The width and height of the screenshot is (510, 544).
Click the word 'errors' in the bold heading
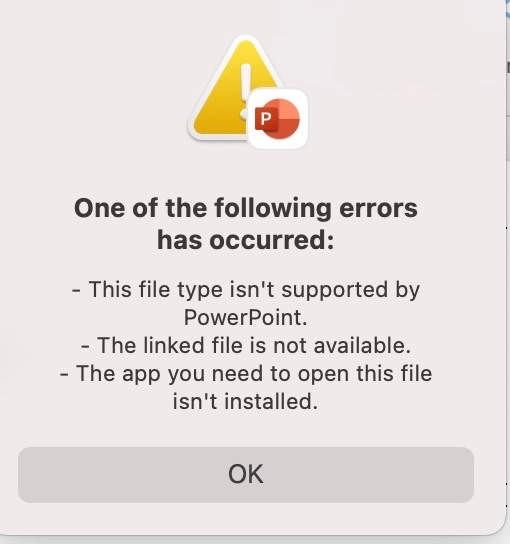pyautogui.click(x=378, y=209)
